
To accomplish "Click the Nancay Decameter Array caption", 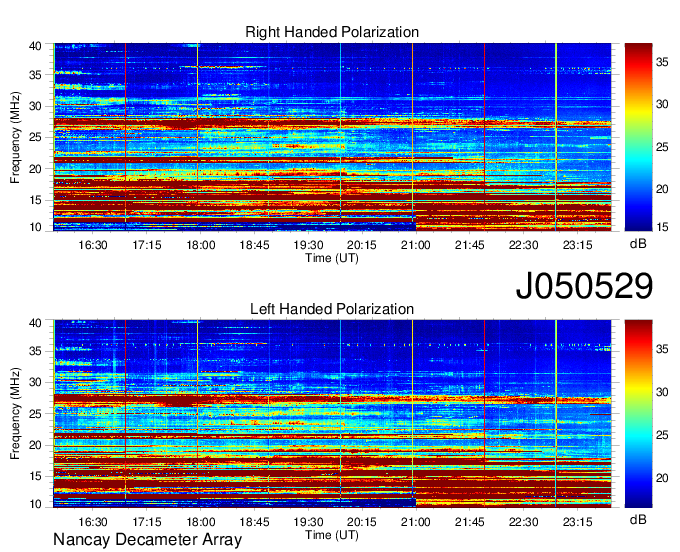I will click(x=147, y=539).
